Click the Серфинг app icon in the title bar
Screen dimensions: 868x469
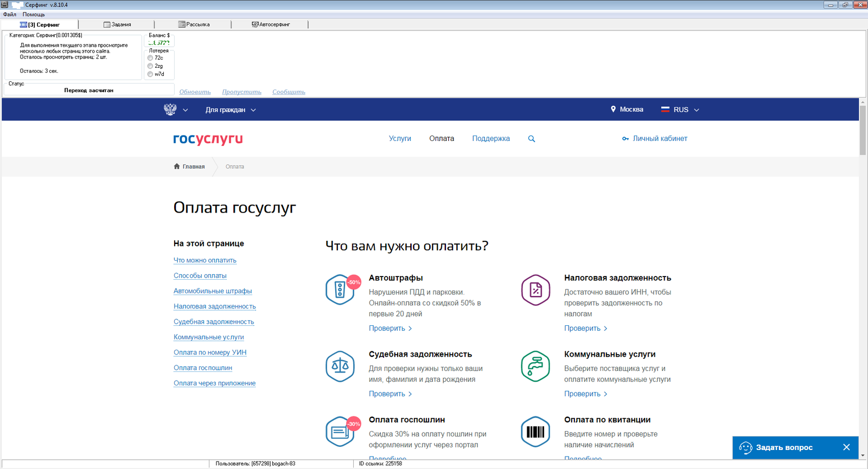pos(5,5)
